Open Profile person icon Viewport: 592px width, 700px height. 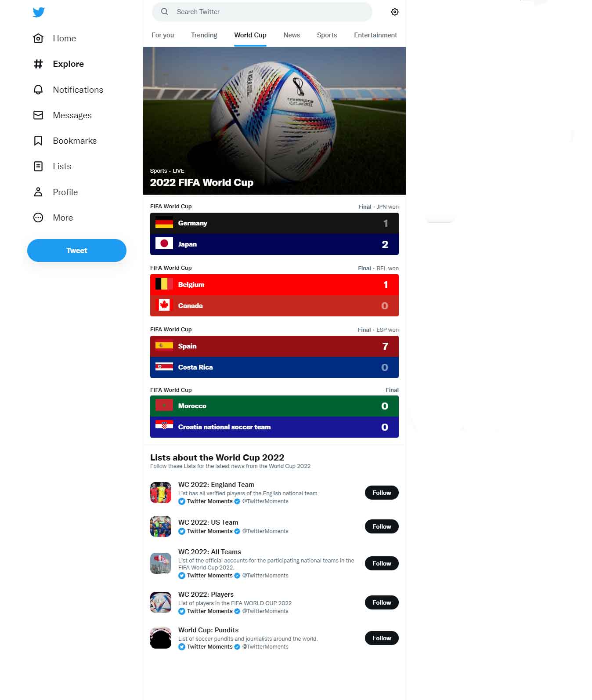tap(38, 192)
